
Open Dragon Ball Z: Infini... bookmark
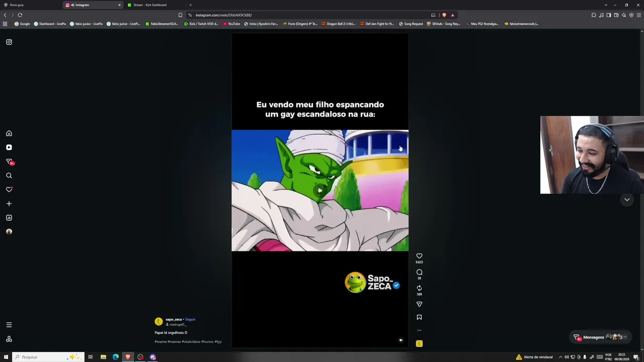(339, 24)
